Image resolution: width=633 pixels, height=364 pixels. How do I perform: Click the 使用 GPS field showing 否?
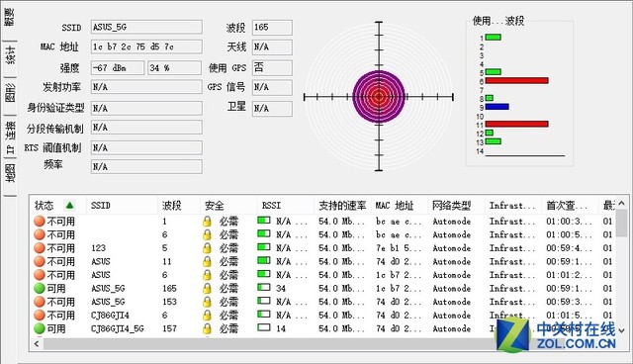tap(272, 68)
